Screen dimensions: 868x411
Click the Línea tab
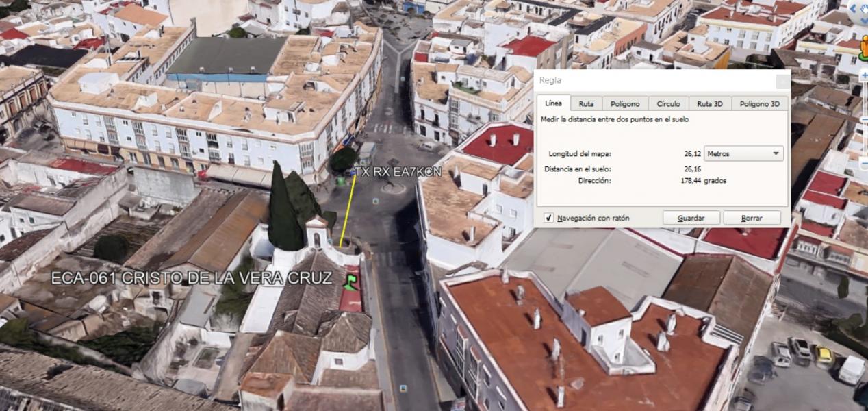[x=553, y=104]
